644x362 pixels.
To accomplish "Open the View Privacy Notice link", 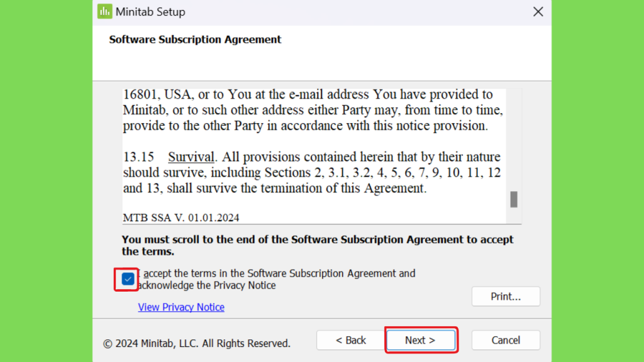I will point(181,307).
